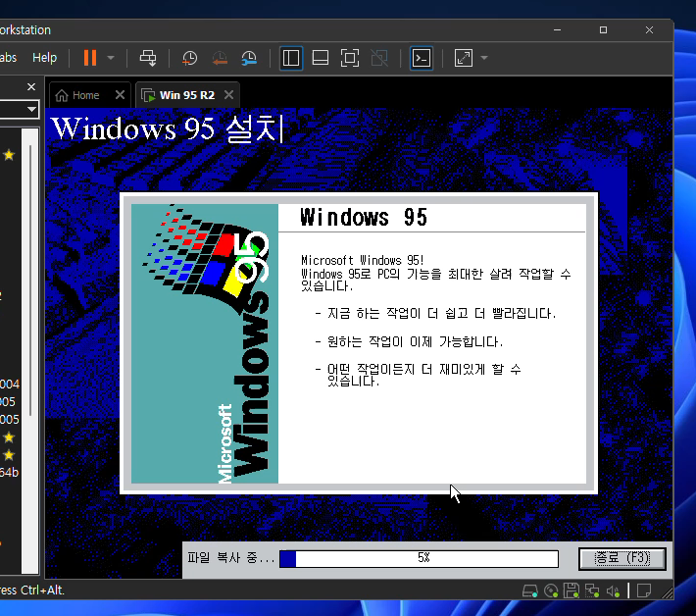Click the Home tab house icon

point(62,95)
